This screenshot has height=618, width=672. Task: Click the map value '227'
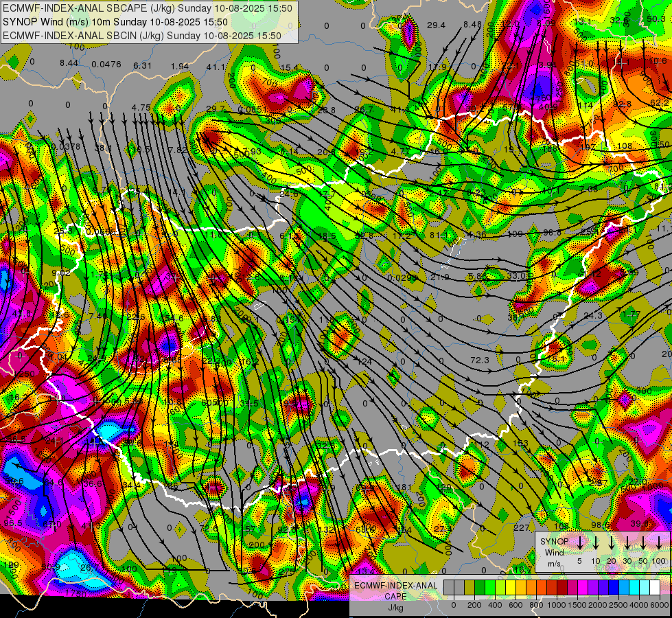pos(522,527)
